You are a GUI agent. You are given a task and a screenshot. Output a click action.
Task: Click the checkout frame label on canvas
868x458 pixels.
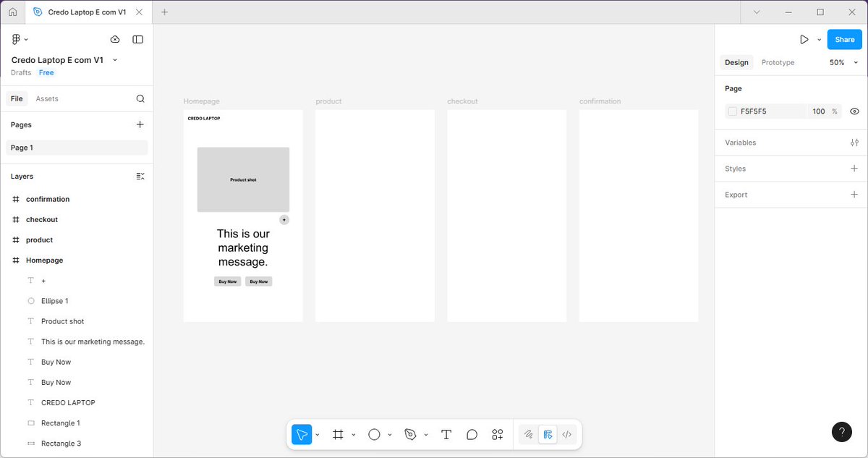tap(462, 101)
